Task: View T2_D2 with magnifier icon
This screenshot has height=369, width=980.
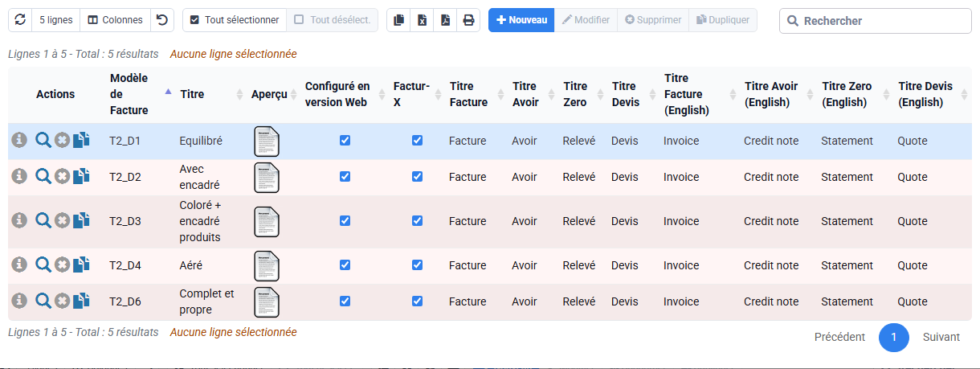Action: coord(43,177)
